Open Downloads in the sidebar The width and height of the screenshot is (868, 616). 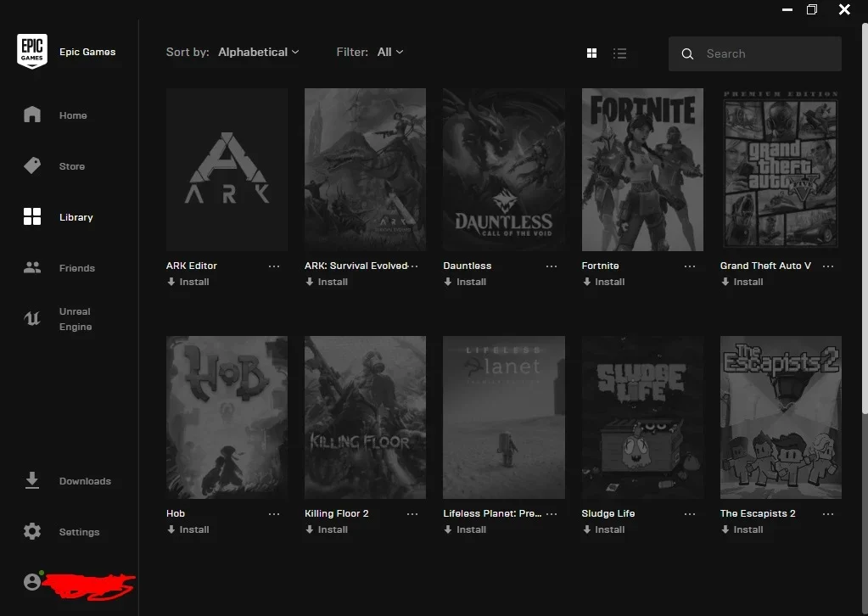tap(85, 481)
